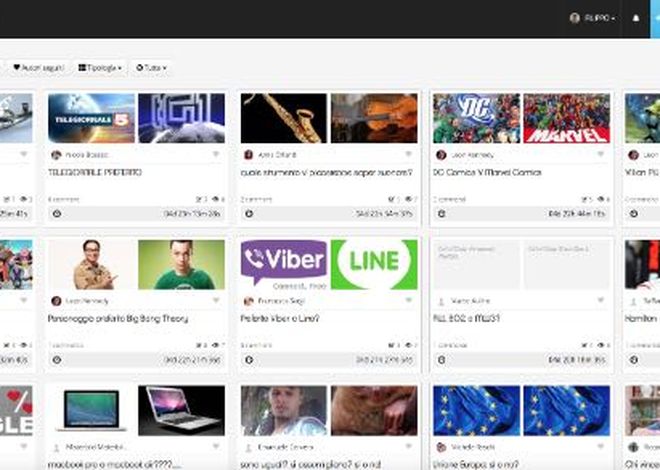
Task: Click the views eye icon on the Viber o Line poll
Action: point(408,345)
